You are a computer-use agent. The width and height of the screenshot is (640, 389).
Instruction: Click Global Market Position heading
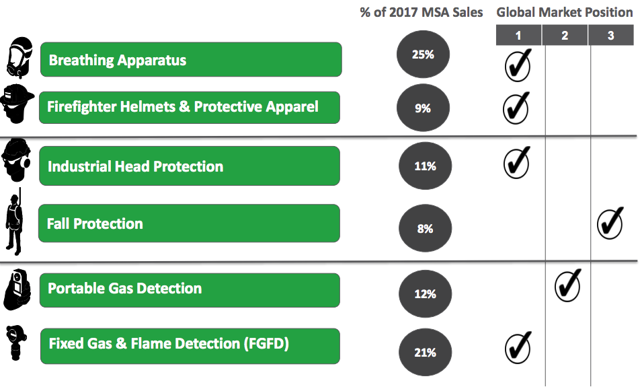click(x=564, y=13)
